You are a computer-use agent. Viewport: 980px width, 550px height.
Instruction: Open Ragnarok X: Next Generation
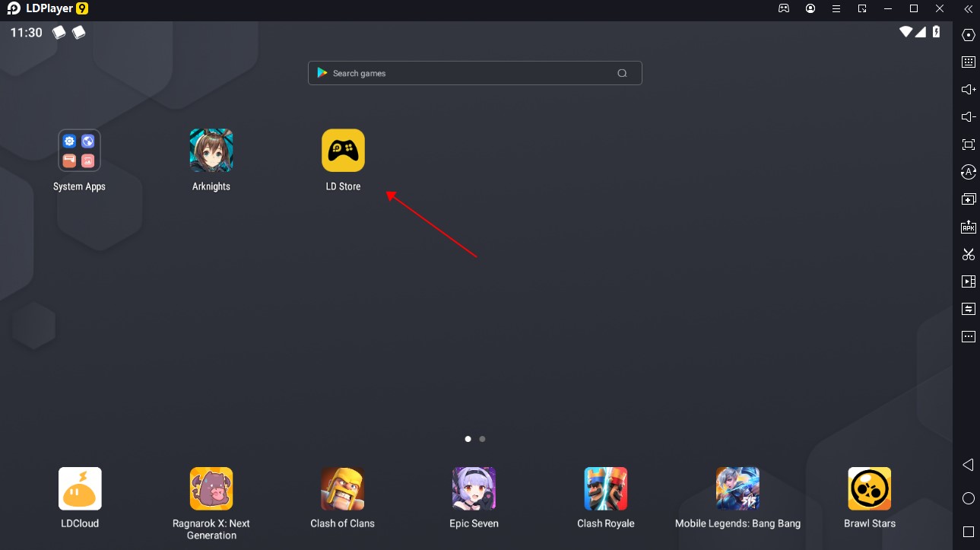coord(211,488)
